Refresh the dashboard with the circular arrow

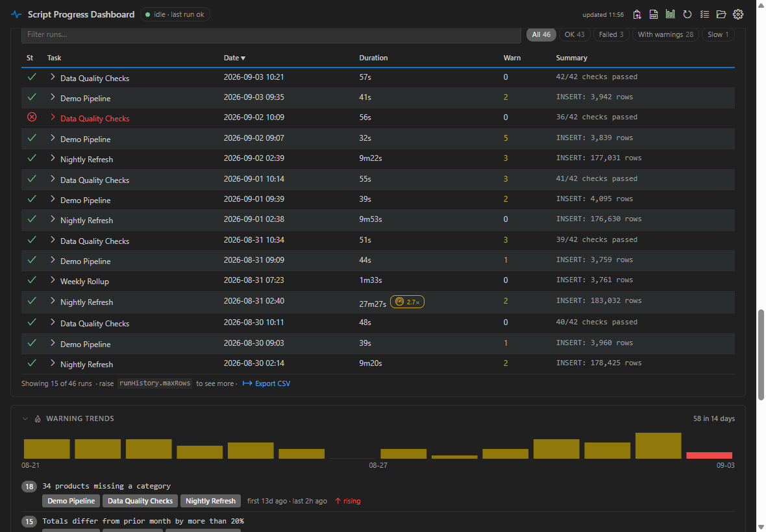coord(687,15)
